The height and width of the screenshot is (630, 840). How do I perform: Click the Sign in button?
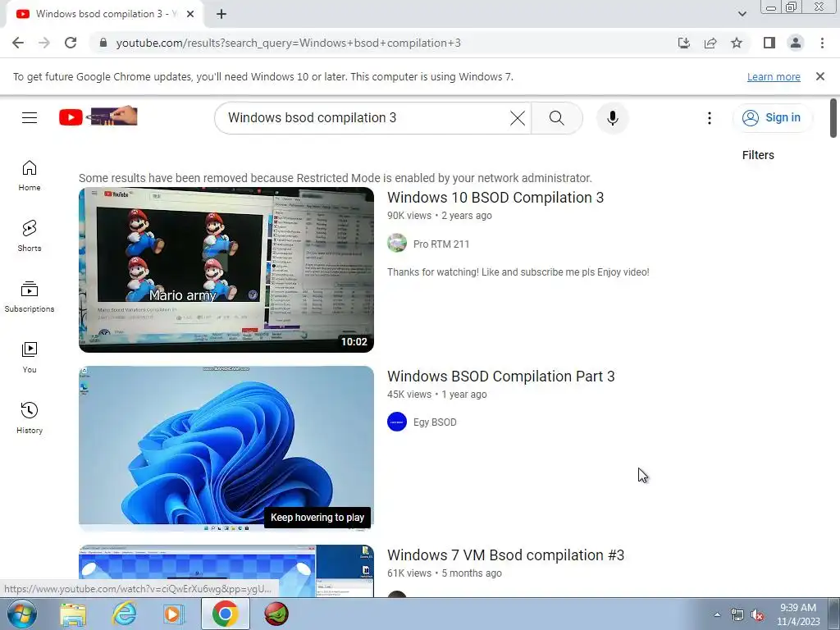[x=772, y=117]
